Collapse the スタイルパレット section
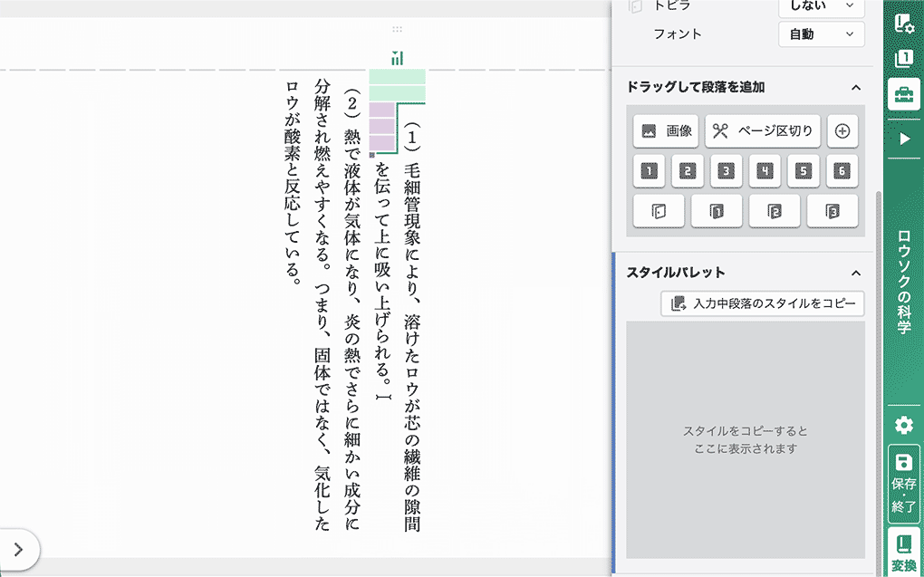 [856, 273]
